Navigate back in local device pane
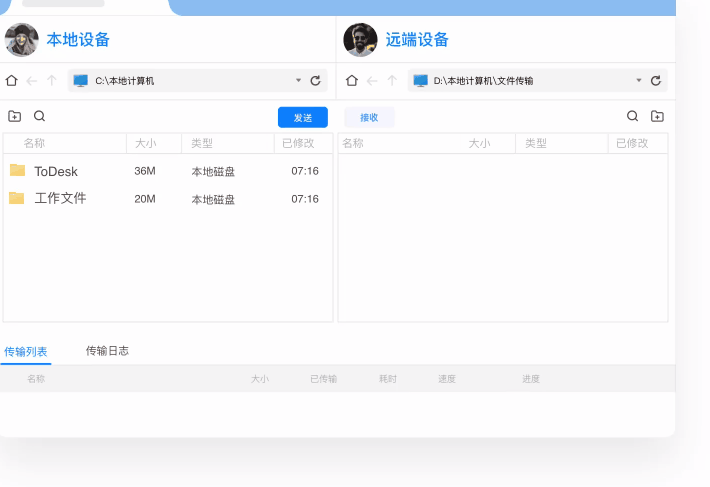710x487 pixels. [x=32, y=81]
